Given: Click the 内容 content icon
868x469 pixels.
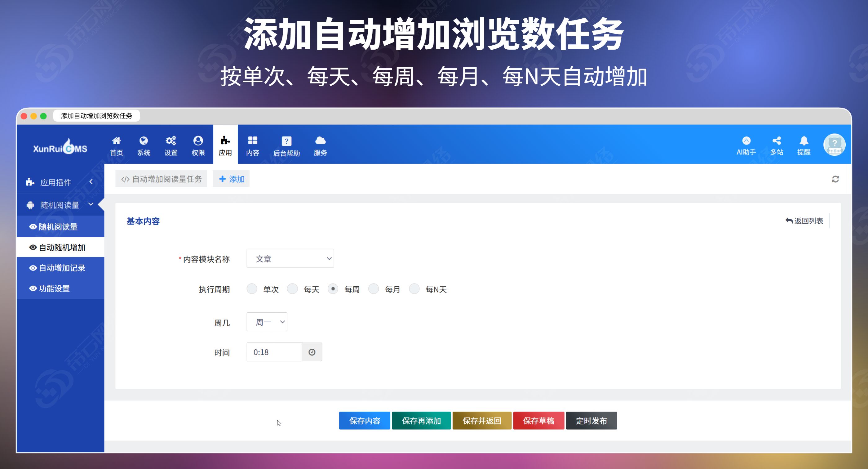Looking at the screenshot, I should coord(253,145).
